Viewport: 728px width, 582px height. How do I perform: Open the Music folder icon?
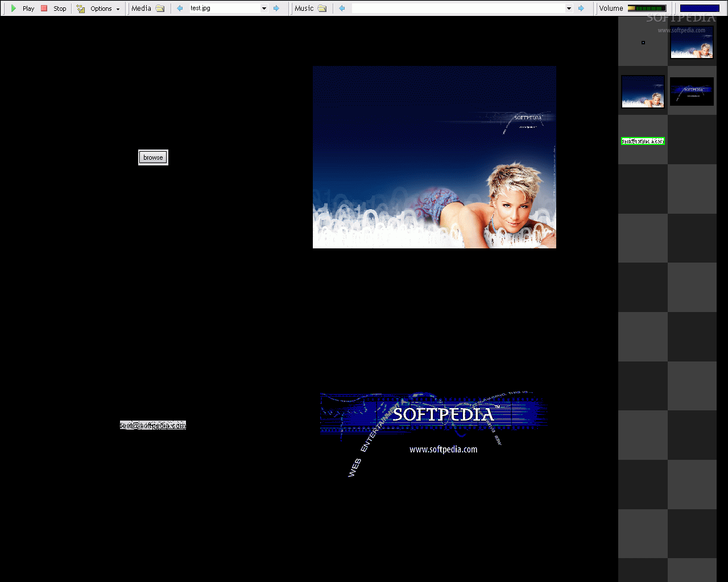322,9
